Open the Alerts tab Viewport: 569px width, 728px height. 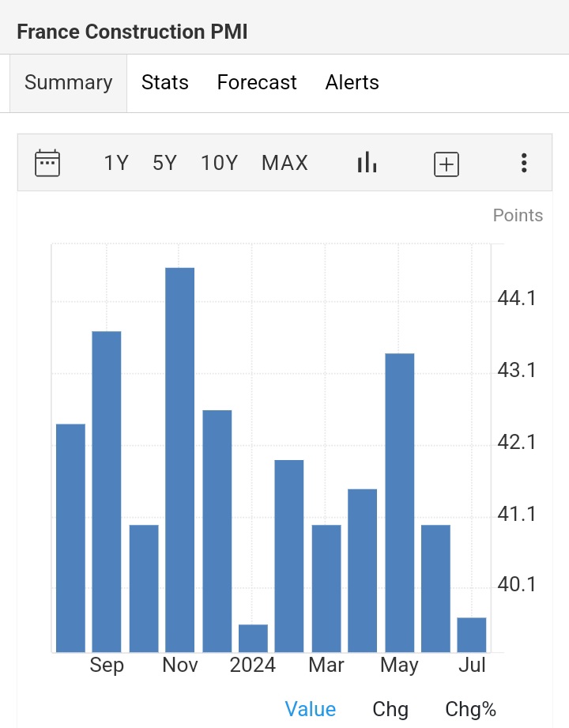click(x=352, y=83)
